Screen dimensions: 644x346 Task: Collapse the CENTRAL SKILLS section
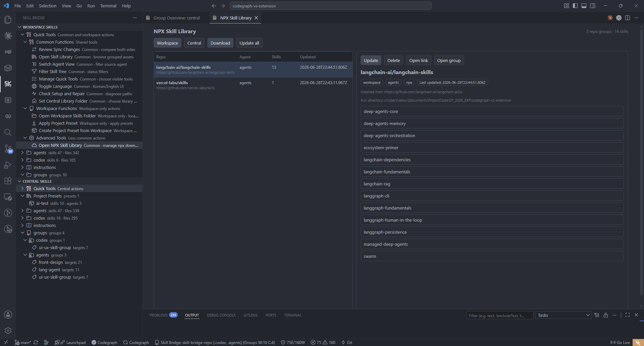click(x=19, y=181)
